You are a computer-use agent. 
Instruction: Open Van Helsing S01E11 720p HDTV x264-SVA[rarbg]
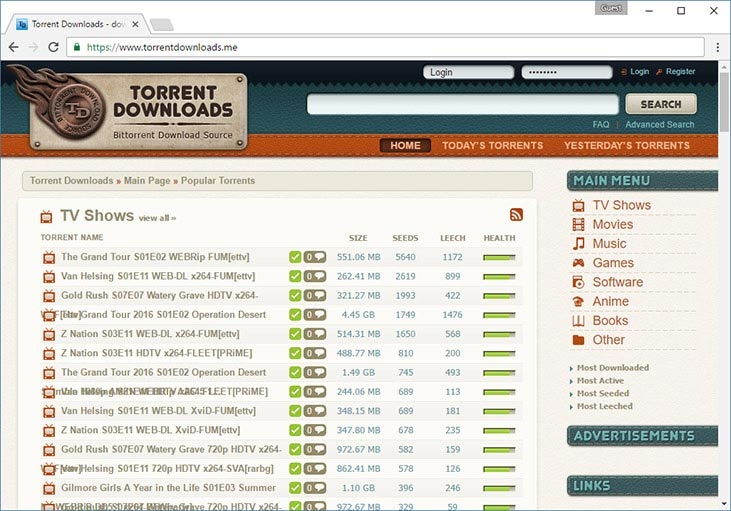(167, 469)
